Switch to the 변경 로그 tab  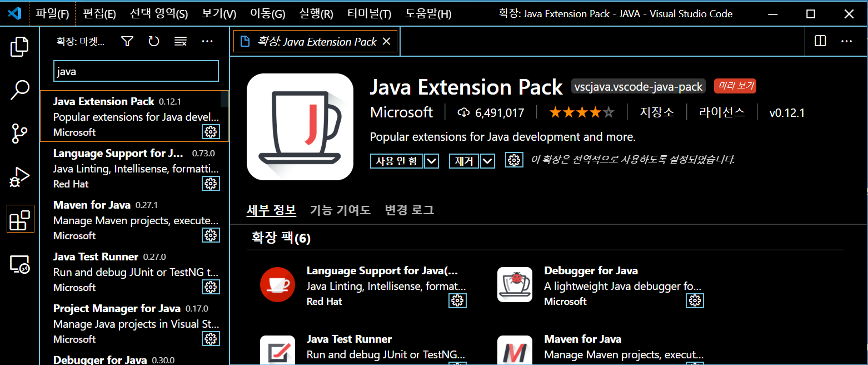click(x=410, y=210)
